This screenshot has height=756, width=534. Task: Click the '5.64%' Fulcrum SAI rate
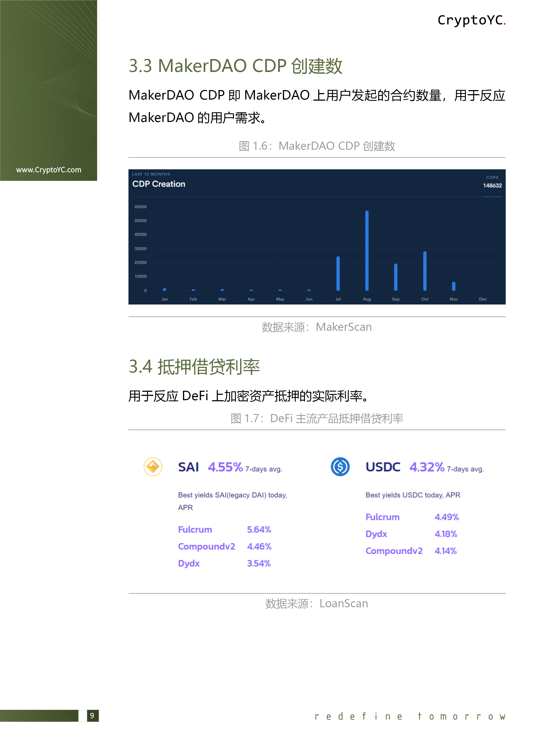coord(259,530)
